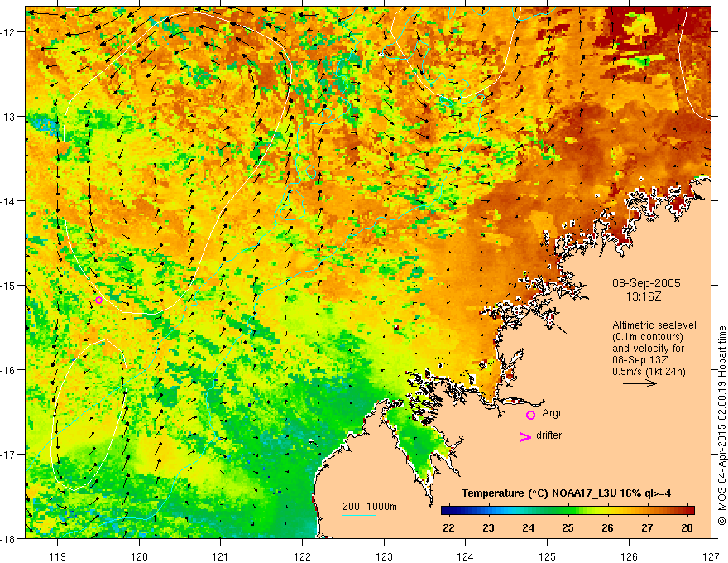The height and width of the screenshot is (563, 728).
Task: Click the dark red end of the temperature colorbar
Action: [x=690, y=511]
